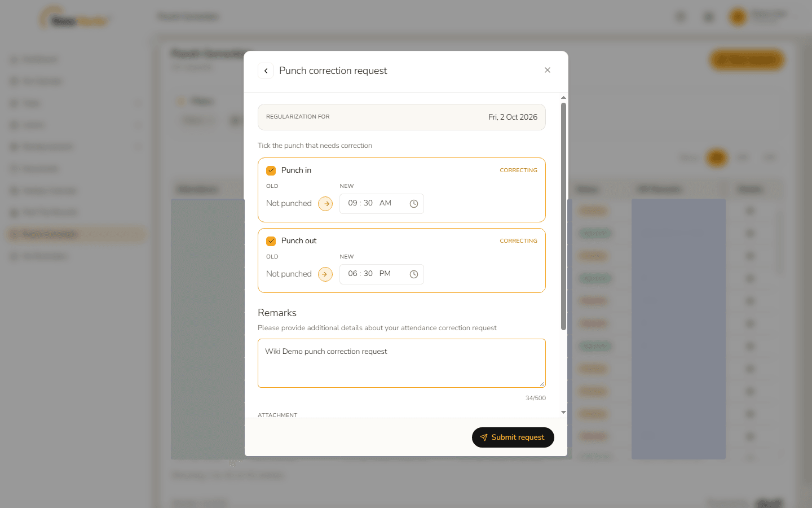This screenshot has height=508, width=812.
Task: Untick the Punch in checkbox
Action: [x=271, y=170]
